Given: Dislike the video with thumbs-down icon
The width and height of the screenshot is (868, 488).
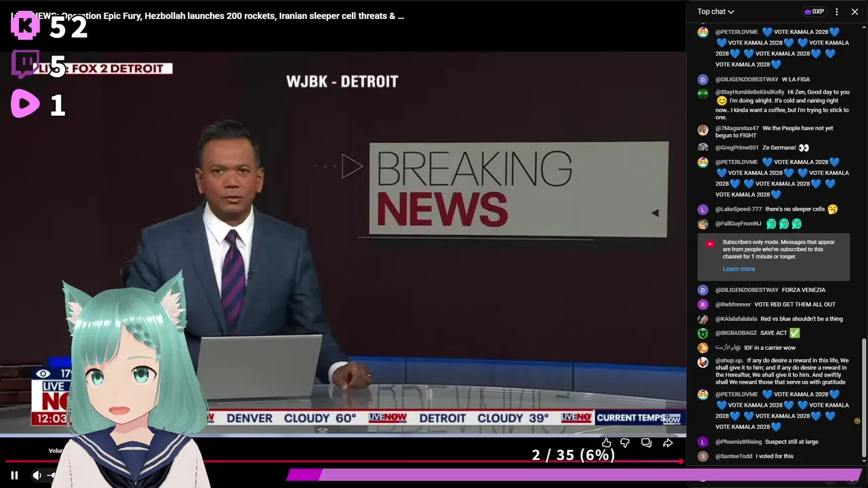Looking at the screenshot, I should pyautogui.click(x=625, y=443).
